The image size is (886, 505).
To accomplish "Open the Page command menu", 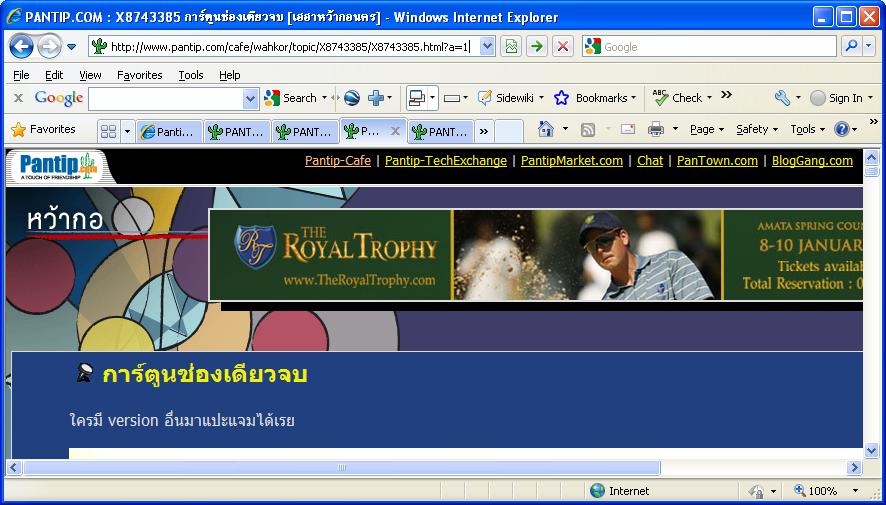I will tap(707, 129).
